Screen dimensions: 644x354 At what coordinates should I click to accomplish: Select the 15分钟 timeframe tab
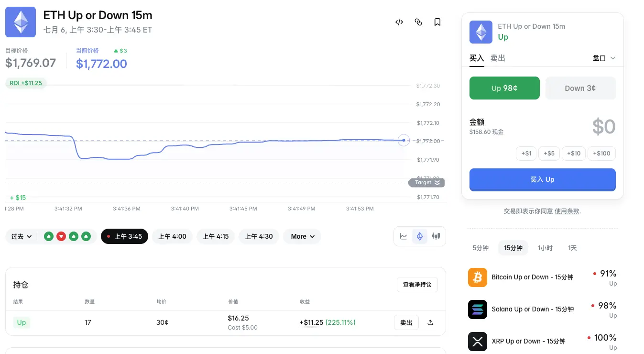pyautogui.click(x=513, y=248)
